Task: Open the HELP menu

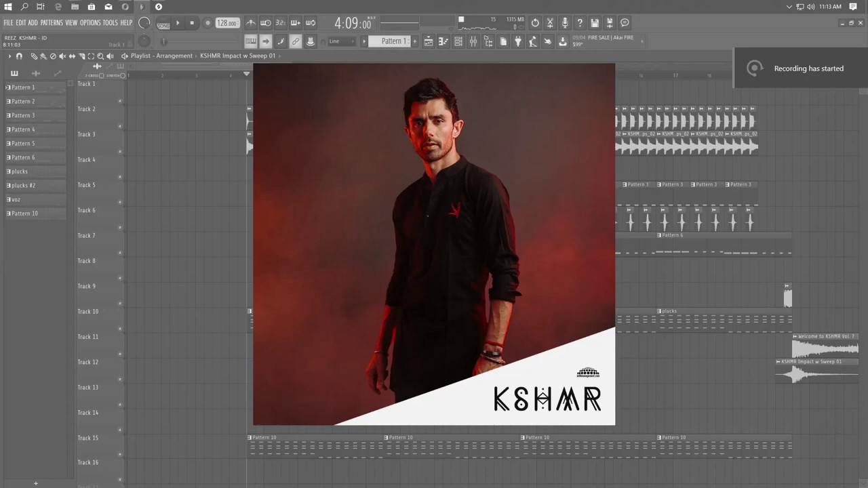Action: pyautogui.click(x=126, y=23)
